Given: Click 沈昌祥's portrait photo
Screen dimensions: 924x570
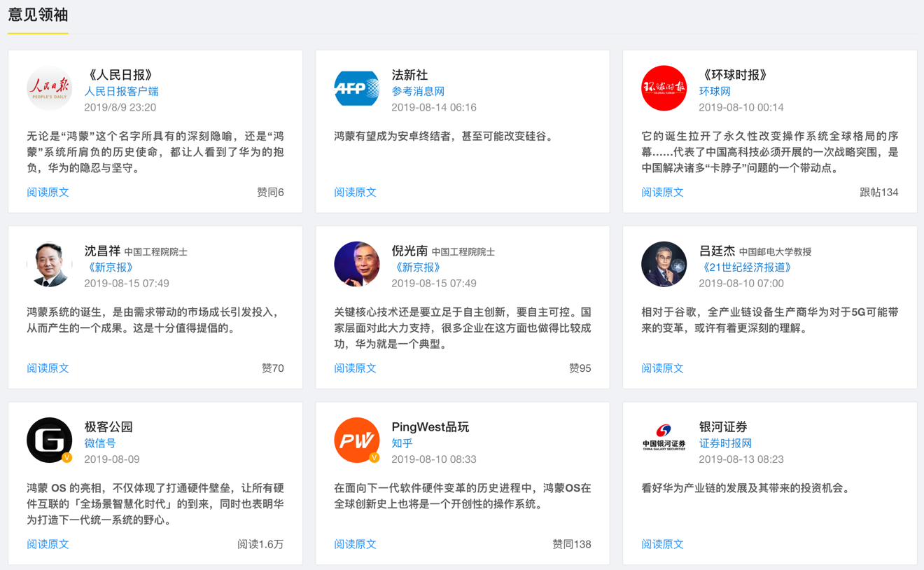Looking at the screenshot, I should click(49, 264).
